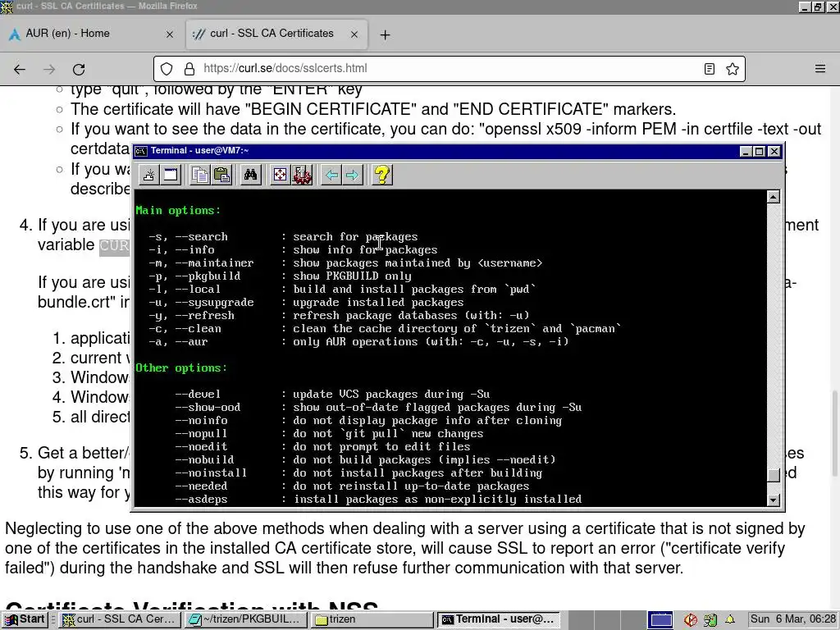Click the terminal scrollbar thumb
Image resolution: width=840 pixels, height=630 pixels.
coord(773,475)
